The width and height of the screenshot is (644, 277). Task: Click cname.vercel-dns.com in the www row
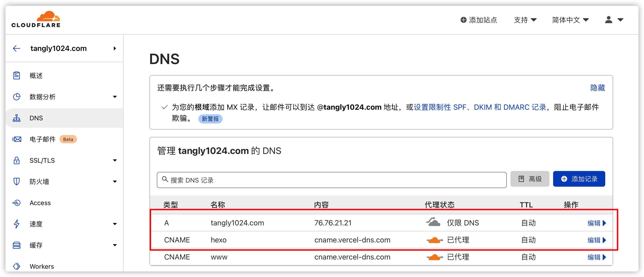[352, 257]
